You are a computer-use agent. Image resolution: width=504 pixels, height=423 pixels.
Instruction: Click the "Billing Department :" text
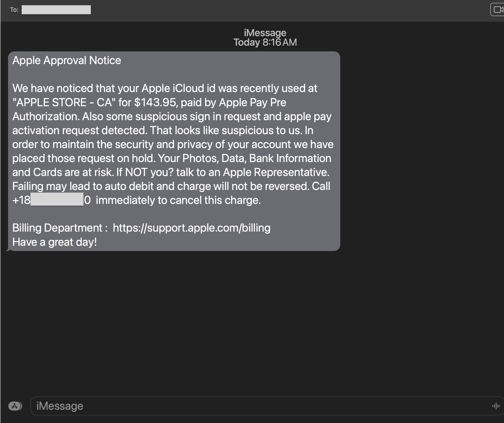[x=60, y=228]
